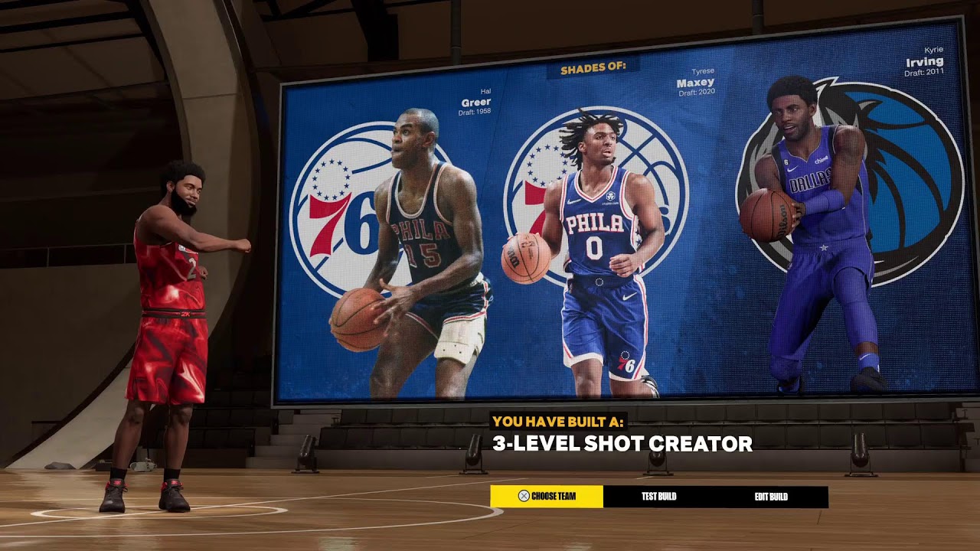
Task: Click the X button icon beside Choose Team
Action: click(x=524, y=496)
